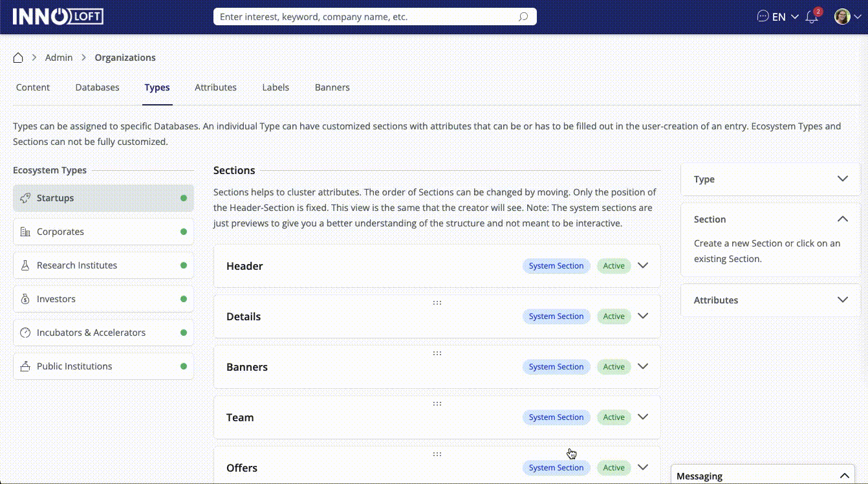
Task: Select the Research Institutes type
Action: 103,265
